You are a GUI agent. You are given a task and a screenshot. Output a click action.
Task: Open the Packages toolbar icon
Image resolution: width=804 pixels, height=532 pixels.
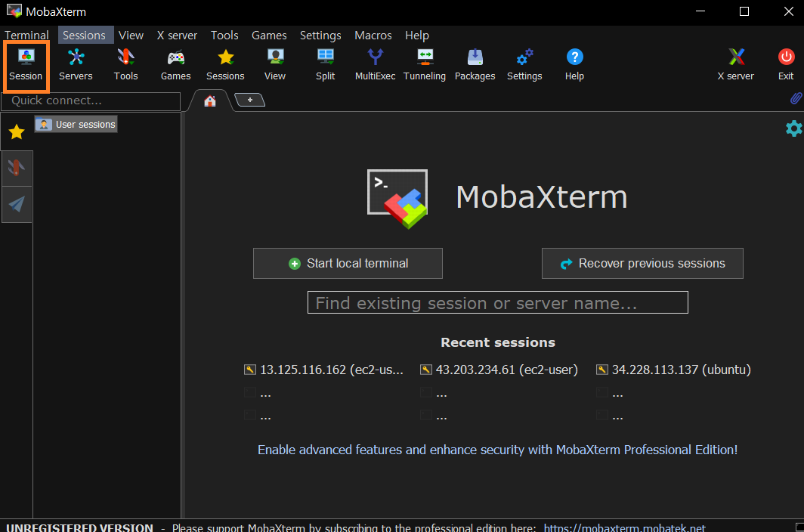[475, 66]
